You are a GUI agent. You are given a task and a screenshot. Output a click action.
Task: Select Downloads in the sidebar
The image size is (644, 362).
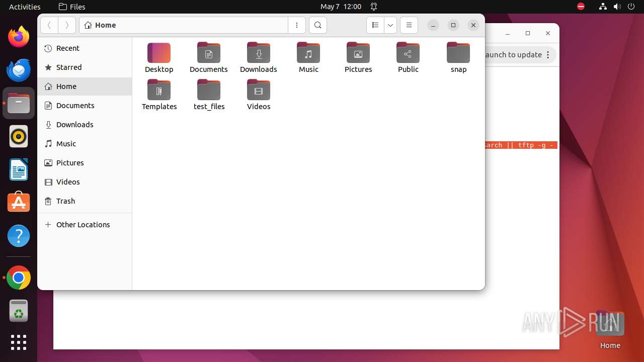coord(85,125)
